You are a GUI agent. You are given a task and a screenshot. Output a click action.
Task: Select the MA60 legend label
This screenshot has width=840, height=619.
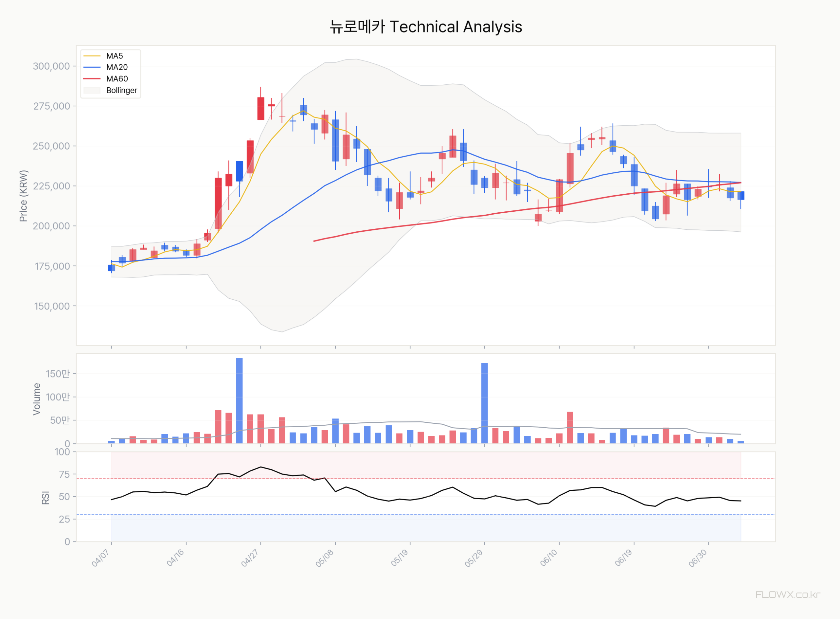tap(117, 79)
